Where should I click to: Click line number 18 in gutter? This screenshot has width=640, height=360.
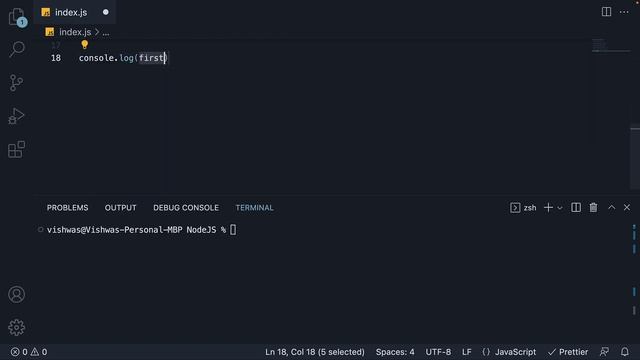(56, 58)
